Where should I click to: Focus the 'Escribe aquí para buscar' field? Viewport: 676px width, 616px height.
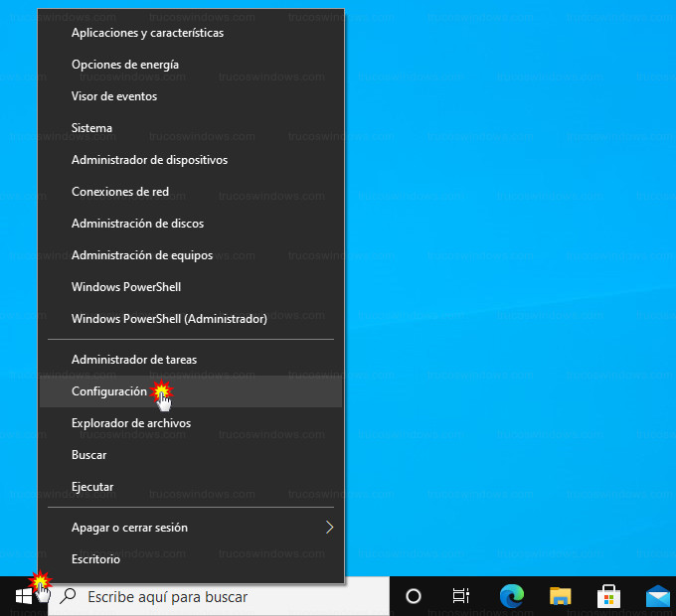click(x=218, y=596)
